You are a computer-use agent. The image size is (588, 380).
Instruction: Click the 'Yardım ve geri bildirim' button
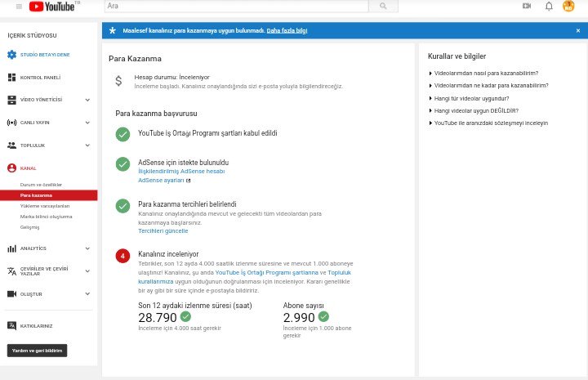pyautogui.click(x=37, y=351)
